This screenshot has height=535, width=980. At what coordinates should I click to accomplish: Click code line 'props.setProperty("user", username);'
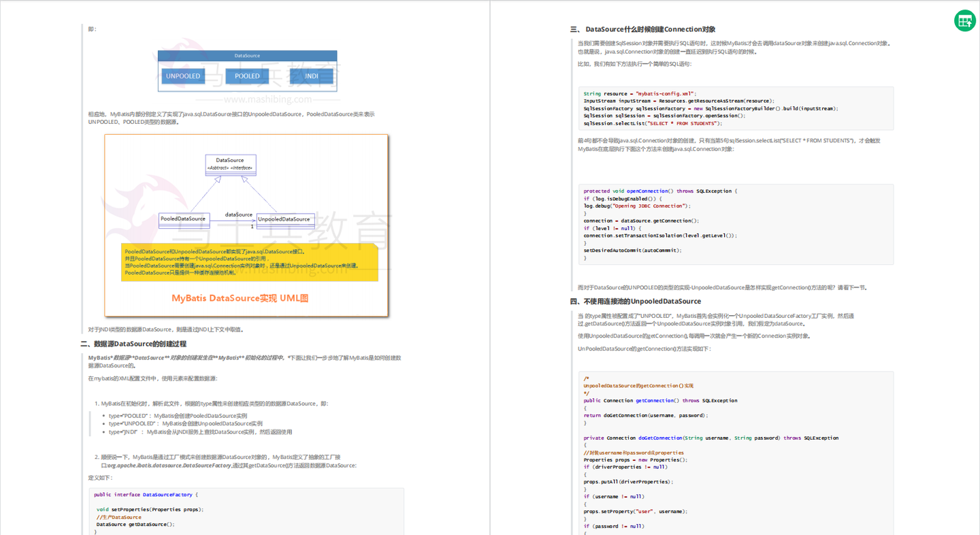coord(635,511)
